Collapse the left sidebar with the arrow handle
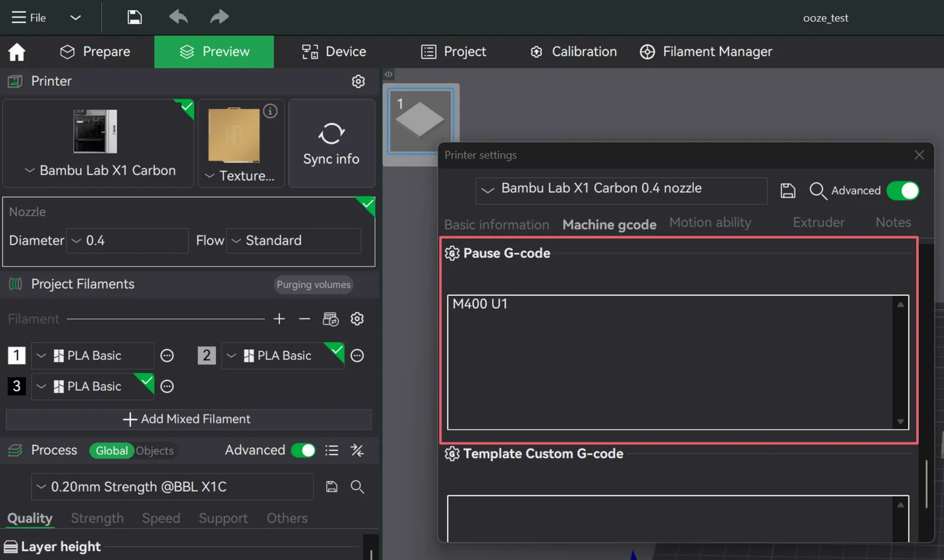This screenshot has height=560, width=944. coord(388,74)
